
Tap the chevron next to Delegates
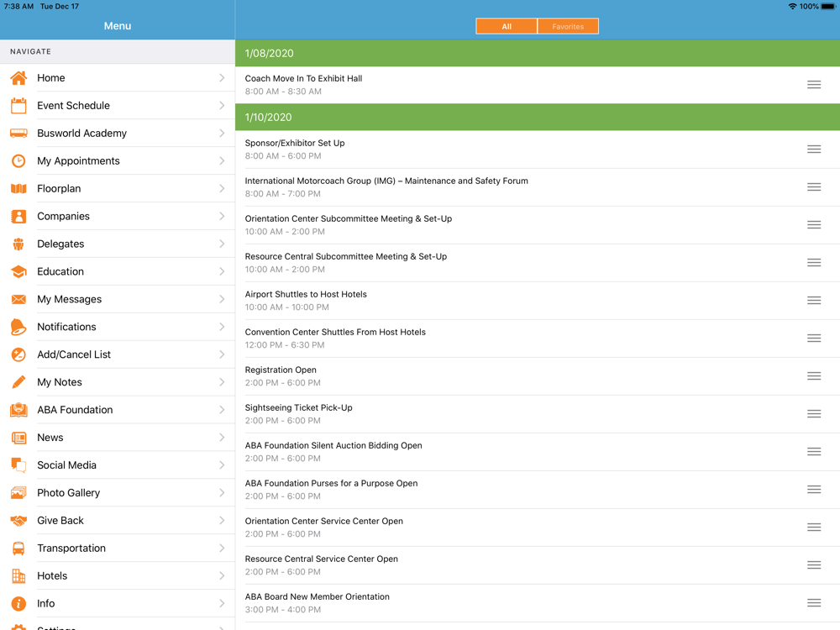click(222, 244)
